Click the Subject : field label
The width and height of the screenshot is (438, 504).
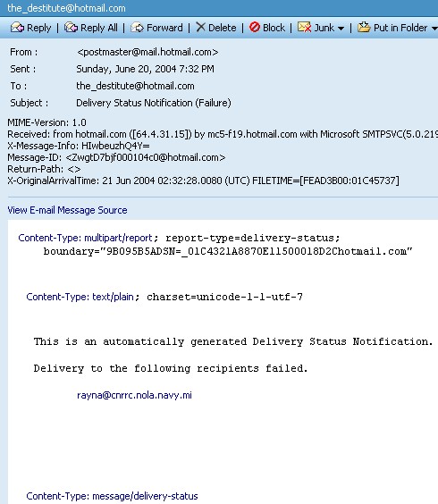29,103
